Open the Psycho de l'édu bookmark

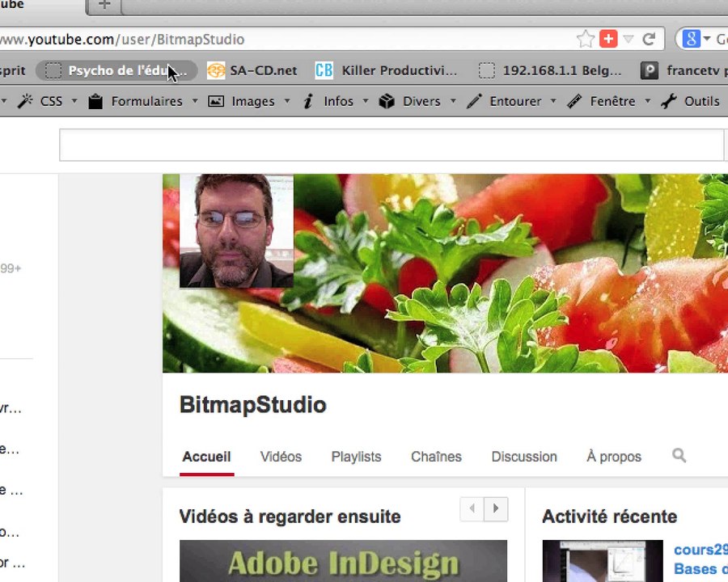pos(117,70)
